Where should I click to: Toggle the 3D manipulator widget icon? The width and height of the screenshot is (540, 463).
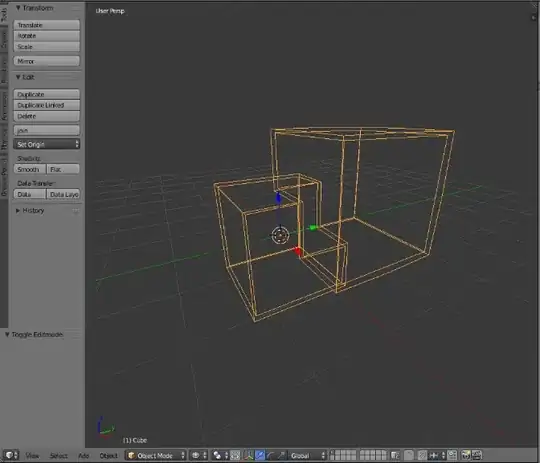[249, 455]
